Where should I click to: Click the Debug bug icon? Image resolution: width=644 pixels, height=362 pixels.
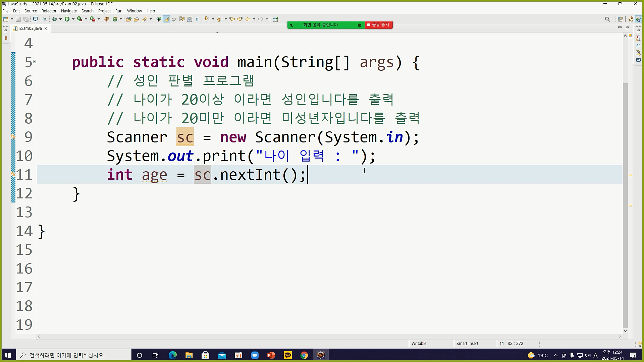point(54,19)
